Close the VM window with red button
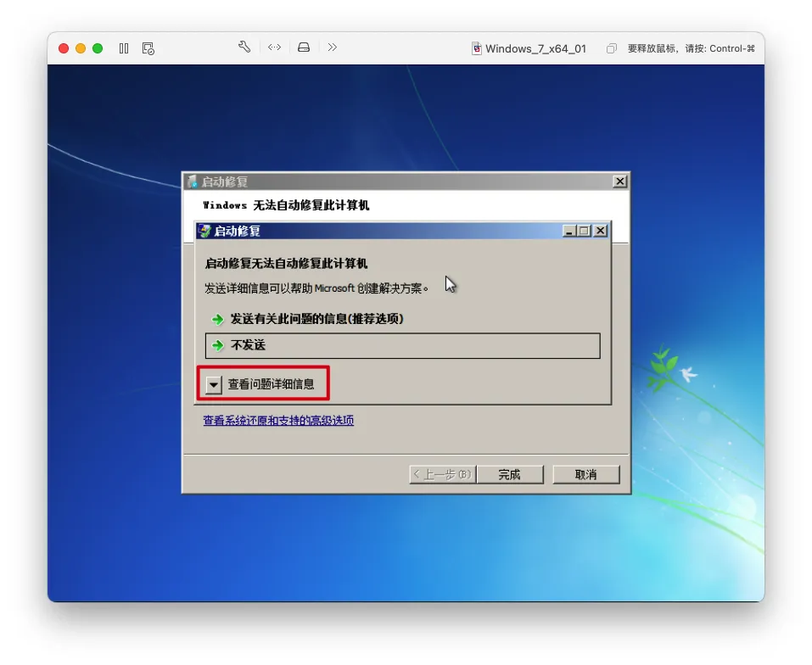The image size is (812, 665). 64,48
